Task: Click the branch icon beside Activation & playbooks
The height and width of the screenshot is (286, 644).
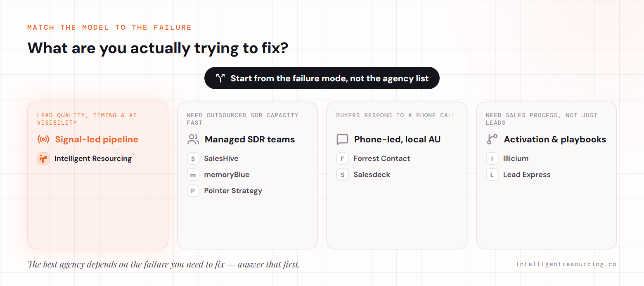Action: [x=492, y=139]
